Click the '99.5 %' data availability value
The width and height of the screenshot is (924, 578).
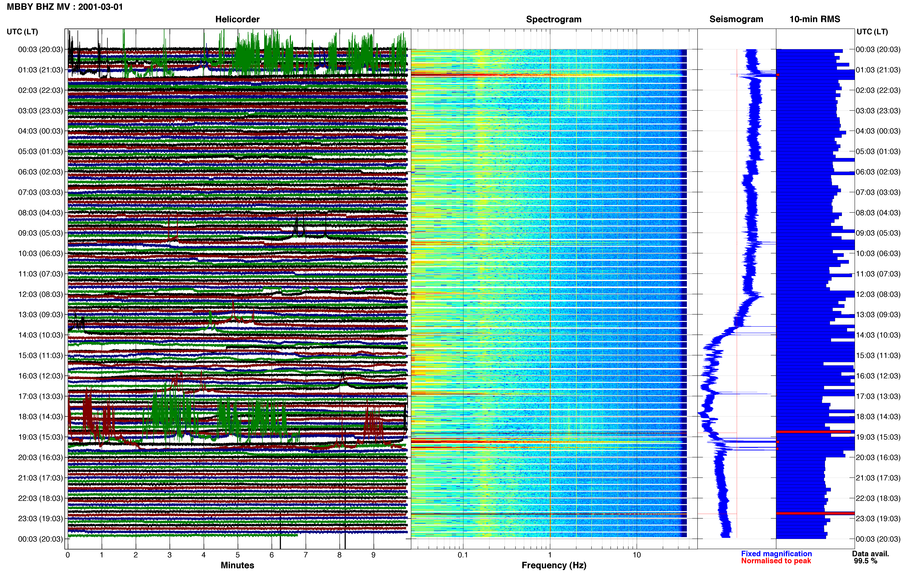click(865, 561)
